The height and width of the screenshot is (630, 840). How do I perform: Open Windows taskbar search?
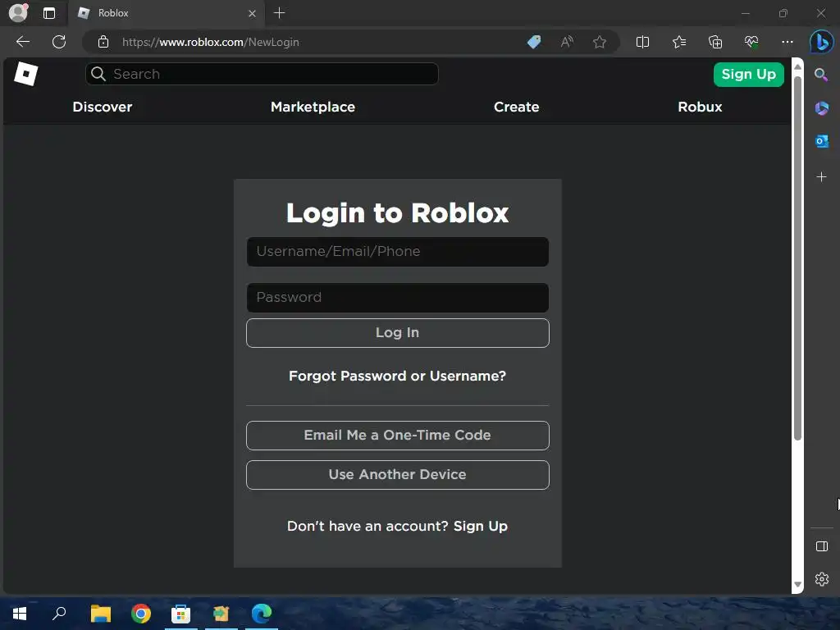coord(59,613)
